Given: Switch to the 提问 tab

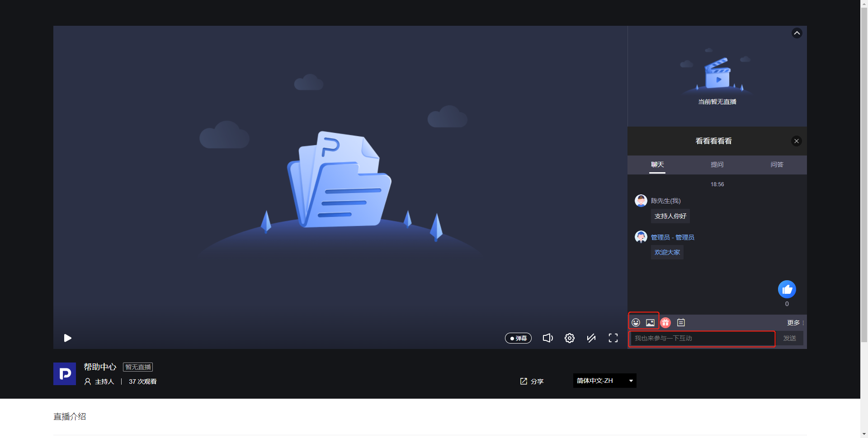Looking at the screenshot, I should click(717, 165).
